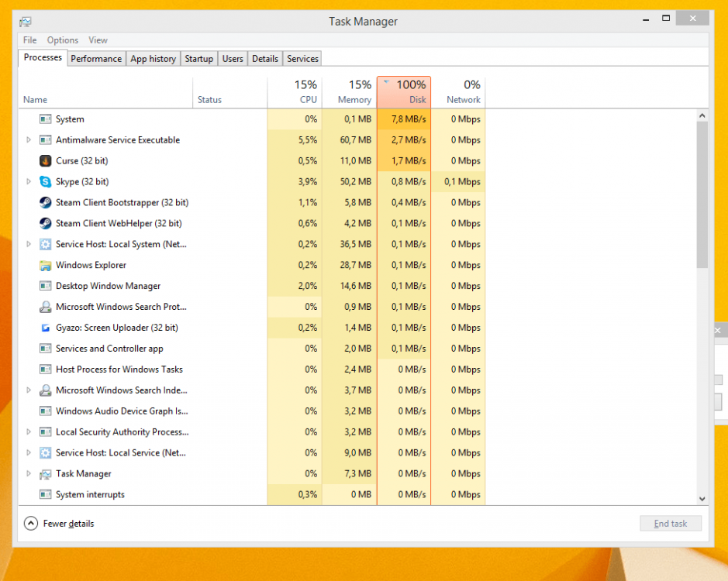Image resolution: width=728 pixels, height=581 pixels.
Task: Click the End task button
Action: pos(671,524)
